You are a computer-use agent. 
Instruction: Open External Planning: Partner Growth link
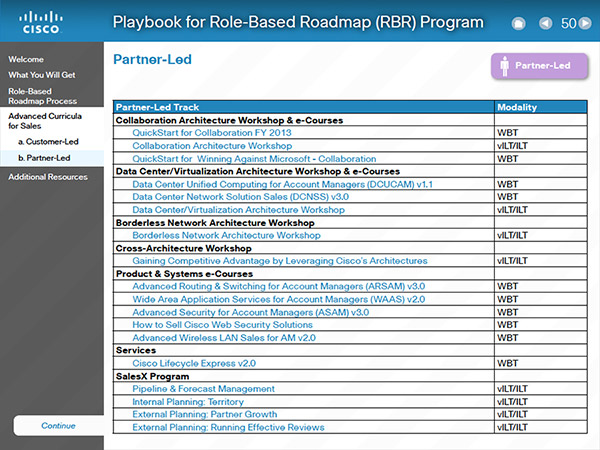pyautogui.click(x=205, y=414)
